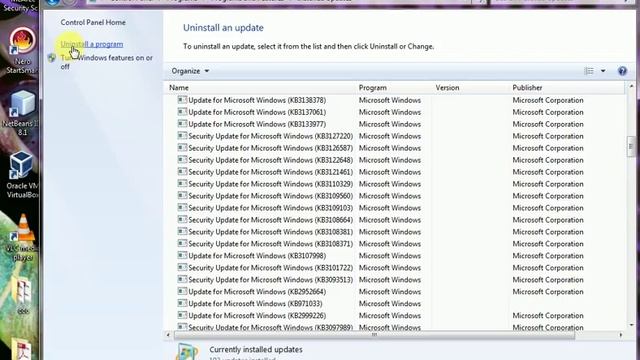Viewport: 640px width, 360px height.
Task: Sort by the Name column header
Action: tap(179, 88)
